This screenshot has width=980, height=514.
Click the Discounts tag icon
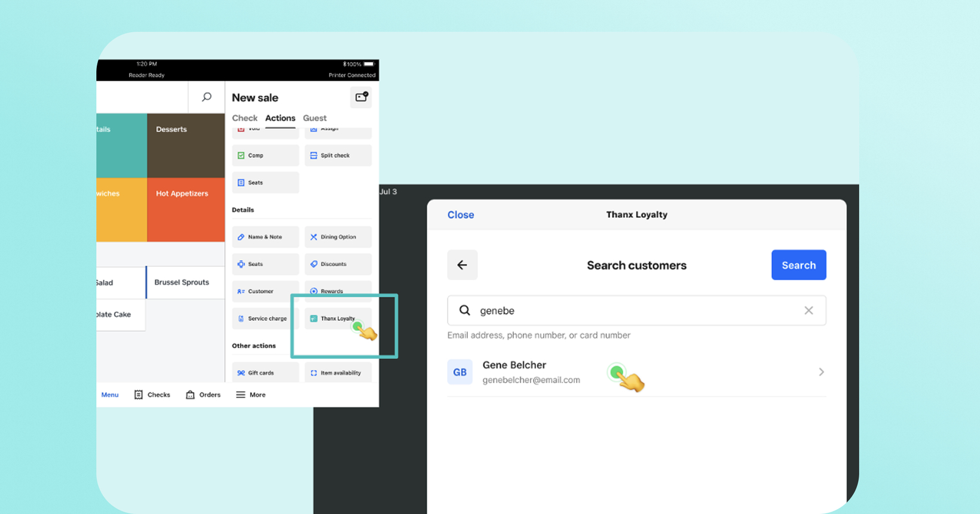tap(314, 264)
